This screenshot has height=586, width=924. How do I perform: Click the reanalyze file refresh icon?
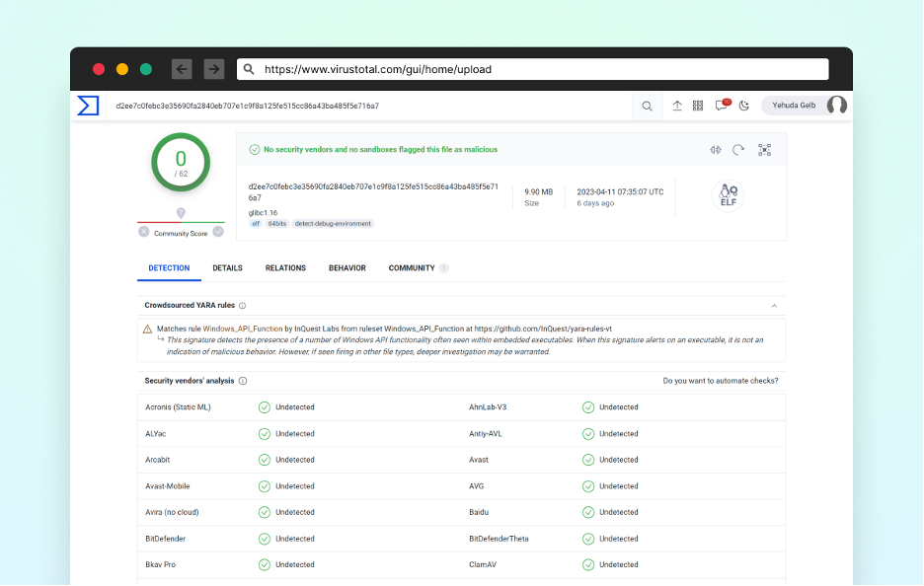[738, 150]
